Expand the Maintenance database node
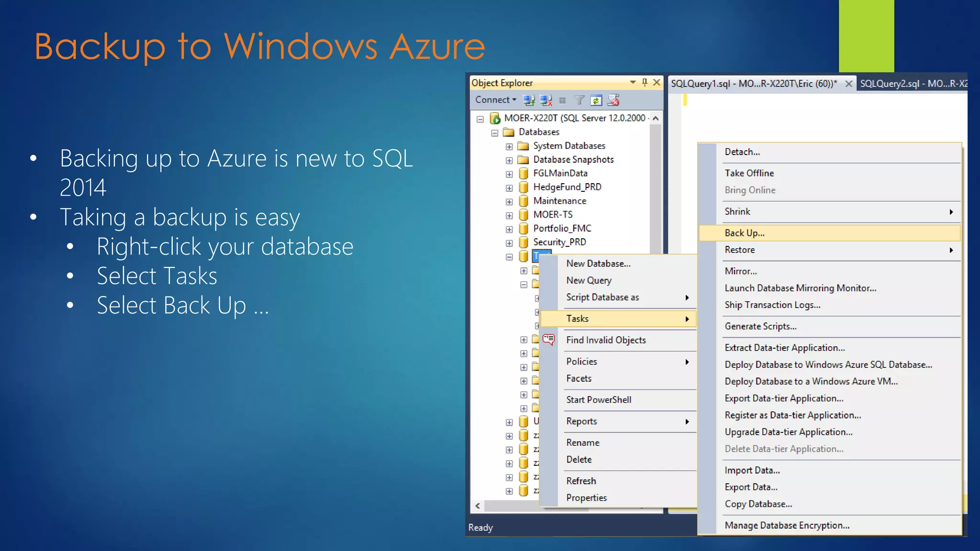Viewport: 980px width, 551px height. point(509,202)
